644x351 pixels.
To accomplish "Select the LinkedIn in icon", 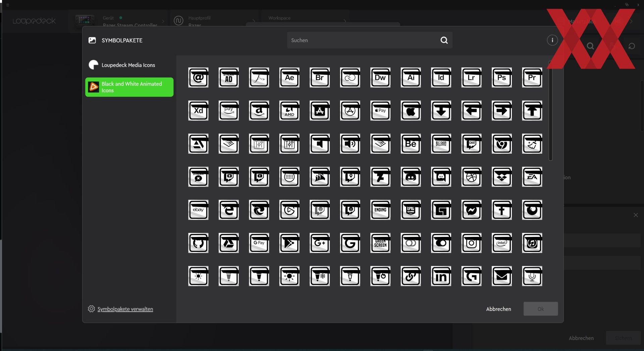I will click(441, 276).
